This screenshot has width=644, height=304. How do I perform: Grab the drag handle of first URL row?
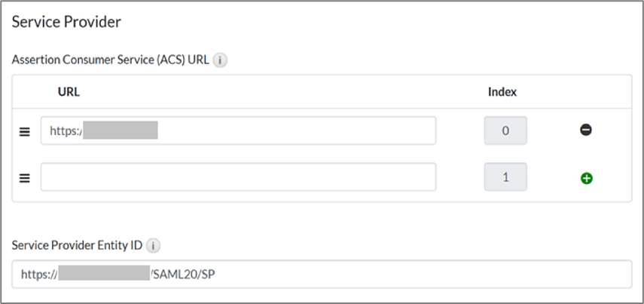point(24,131)
